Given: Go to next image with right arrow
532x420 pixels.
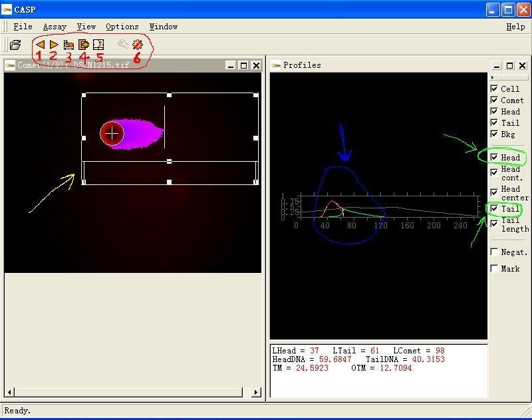Looking at the screenshot, I should 54,45.
